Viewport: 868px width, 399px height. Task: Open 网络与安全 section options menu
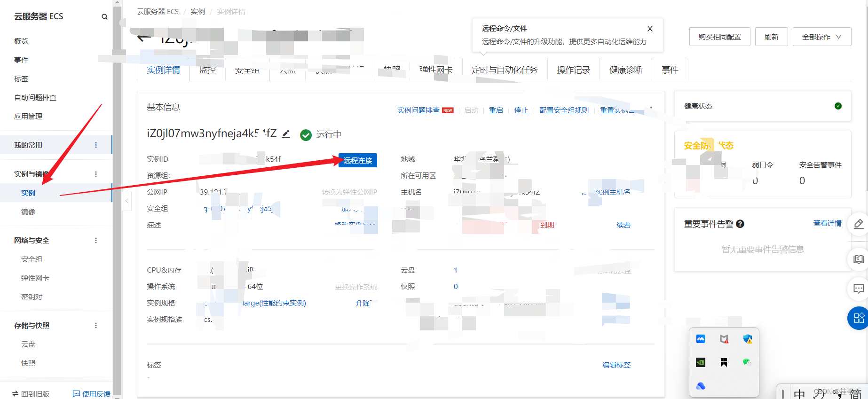coord(96,241)
